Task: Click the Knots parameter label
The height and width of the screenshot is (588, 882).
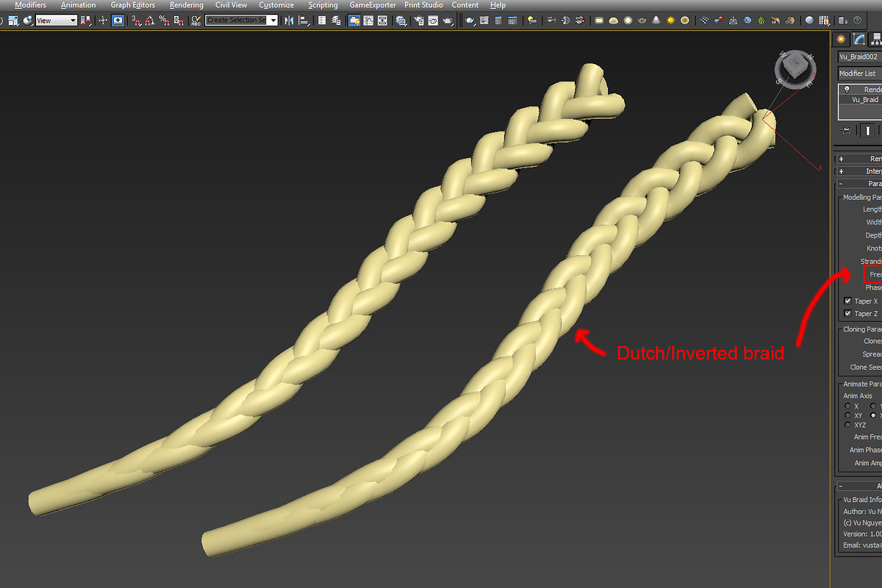Action: pos(874,248)
